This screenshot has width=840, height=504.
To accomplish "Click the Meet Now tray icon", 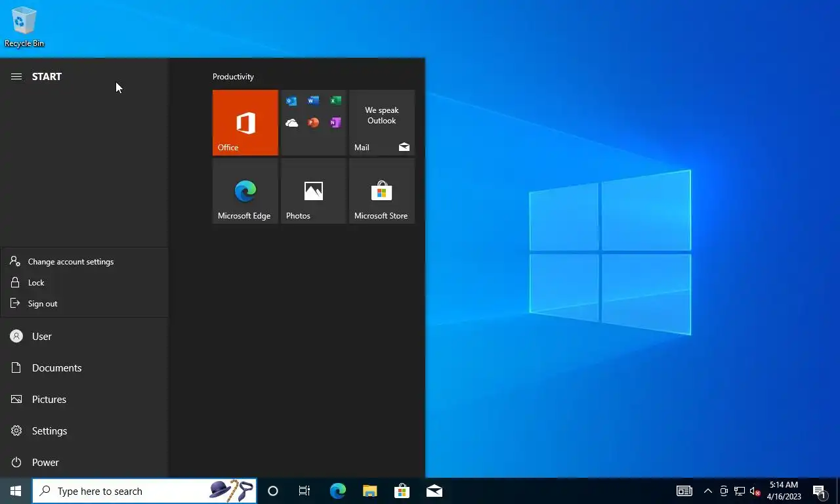I will pyautogui.click(x=724, y=491).
